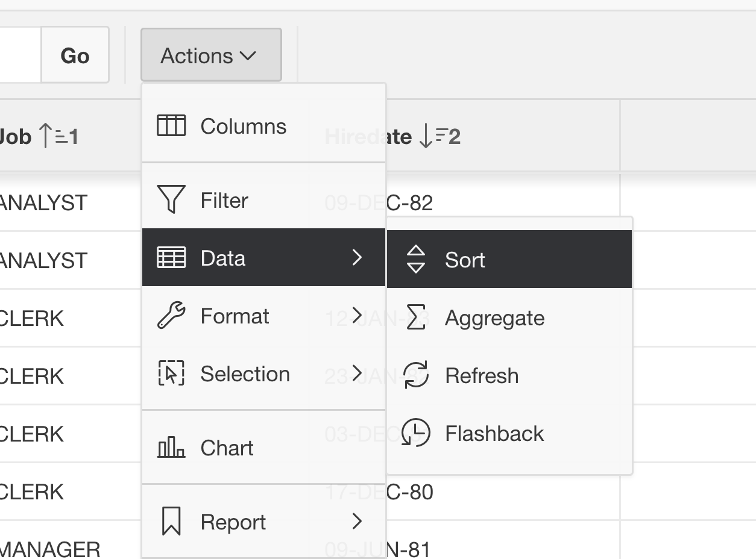Screen dimensions: 756x559
Task: Expand the Selection submenu chevron
Action: click(357, 373)
